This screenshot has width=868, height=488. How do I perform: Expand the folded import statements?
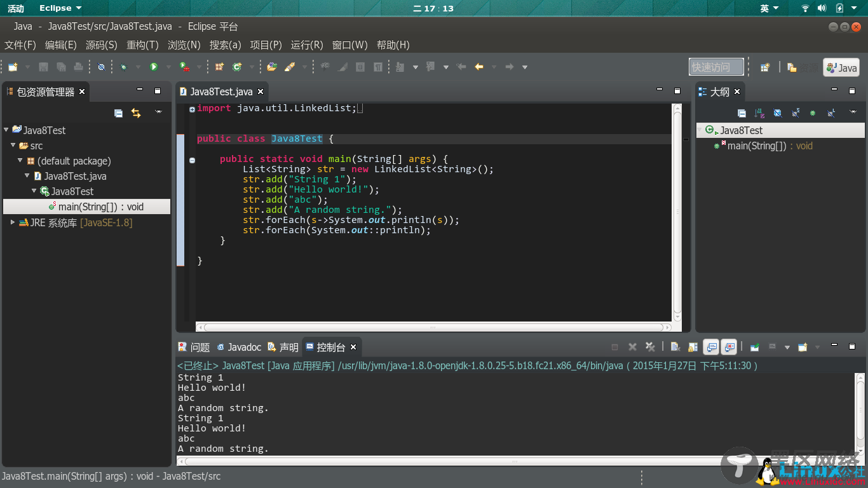192,109
